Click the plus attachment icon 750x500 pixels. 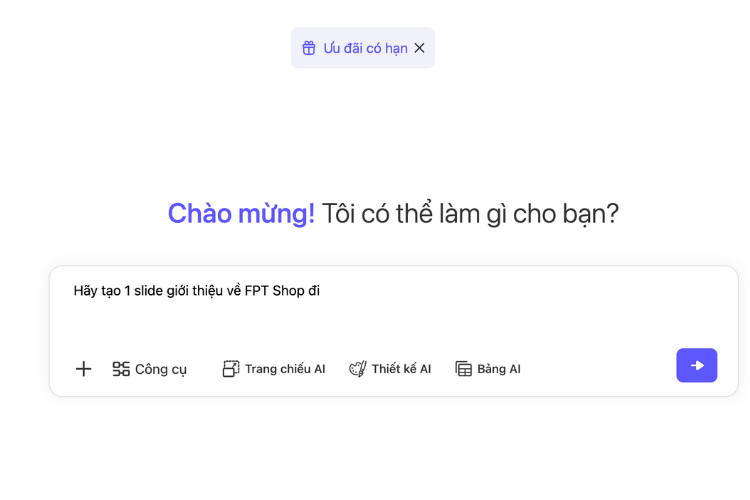pos(84,369)
